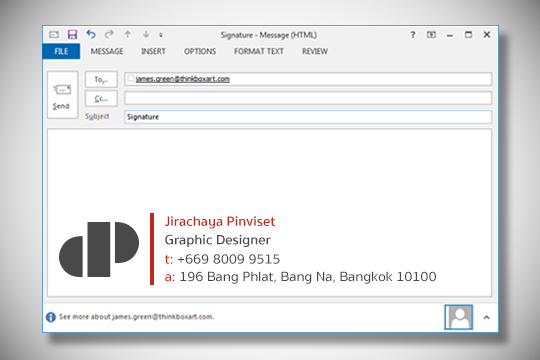This screenshot has height=360, width=540.
Task: Maximize the message window
Action: (x=468, y=34)
